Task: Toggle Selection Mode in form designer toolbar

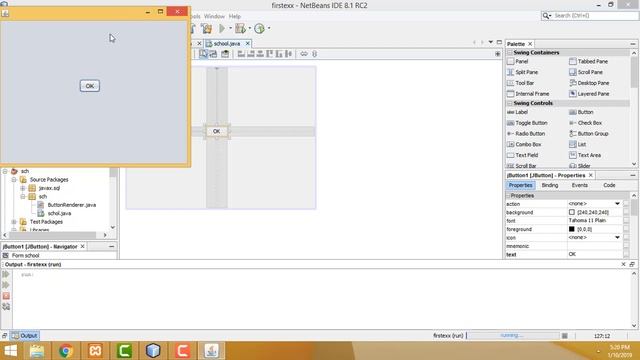Action: point(203,54)
